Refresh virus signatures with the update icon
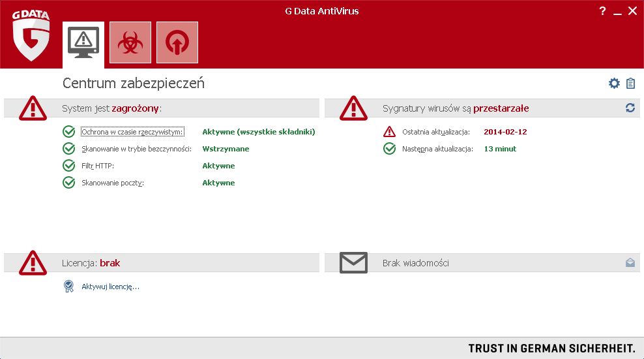 pos(630,108)
